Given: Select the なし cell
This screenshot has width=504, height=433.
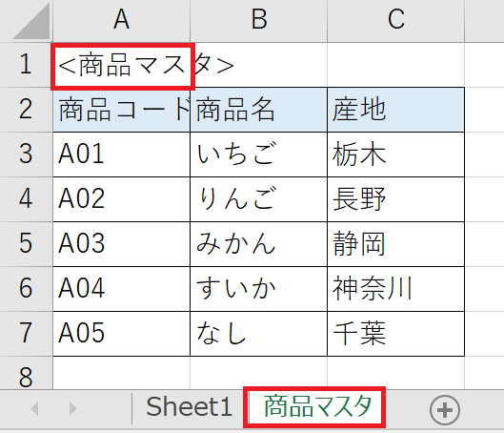Looking at the screenshot, I should (259, 334).
